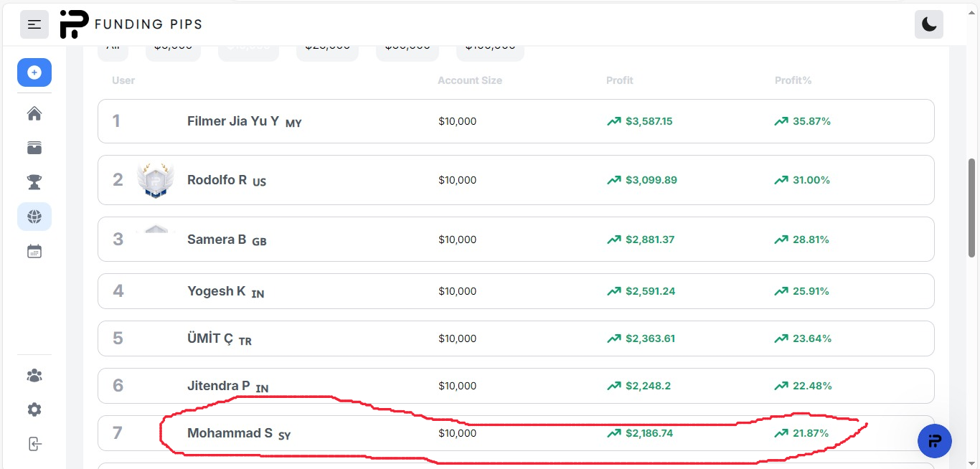Click Rodolfo R's rank badge thumbnail
This screenshot has width=980, height=469.
coord(156,180)
